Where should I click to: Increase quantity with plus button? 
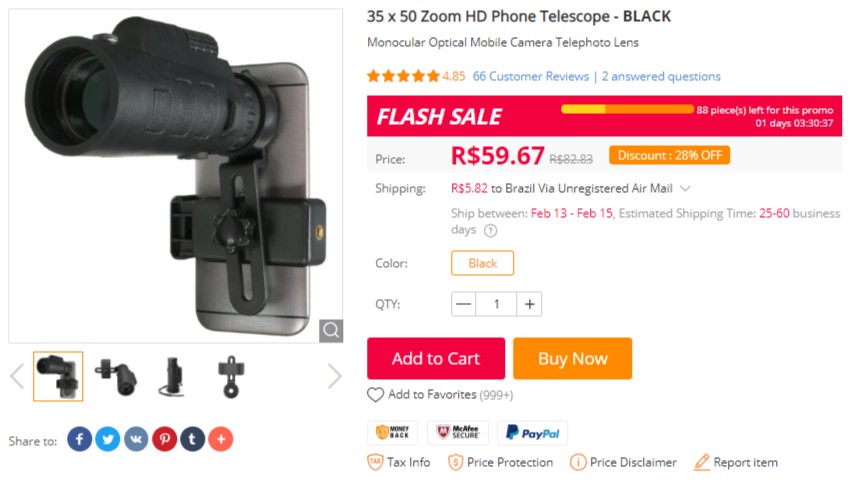529,304
